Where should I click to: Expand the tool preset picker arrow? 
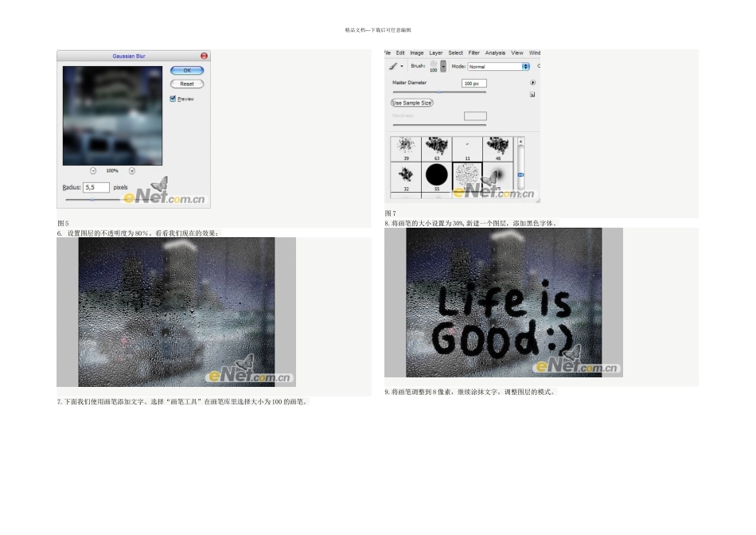402,67
